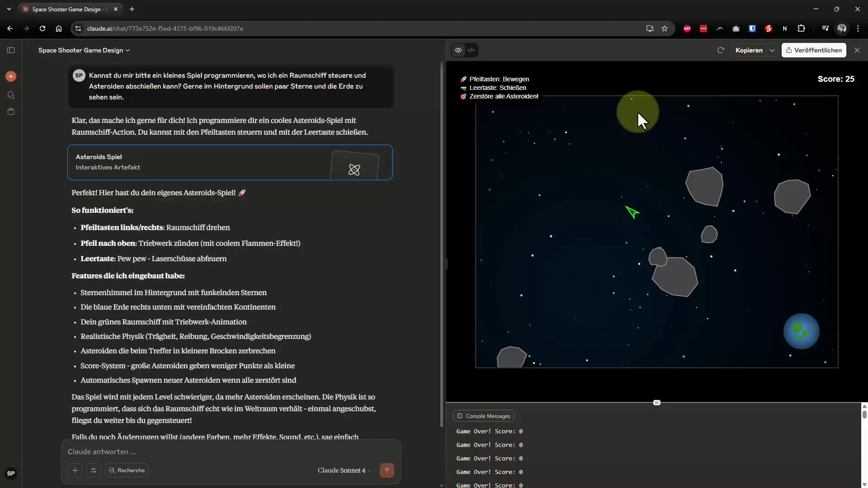Click the first Game Over console message

point(490,432)
